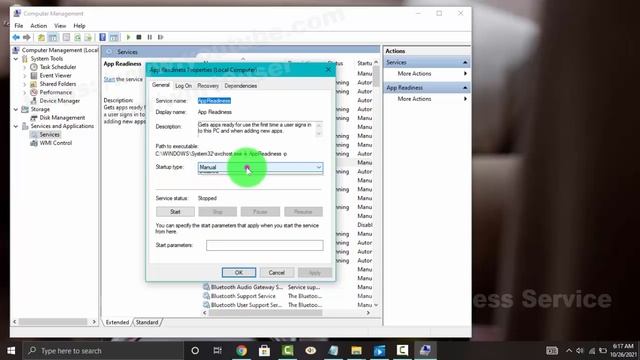Click the Pause Service toolbar icon
640x360 pixels.
pyautogui.click(x=149, y=38)
